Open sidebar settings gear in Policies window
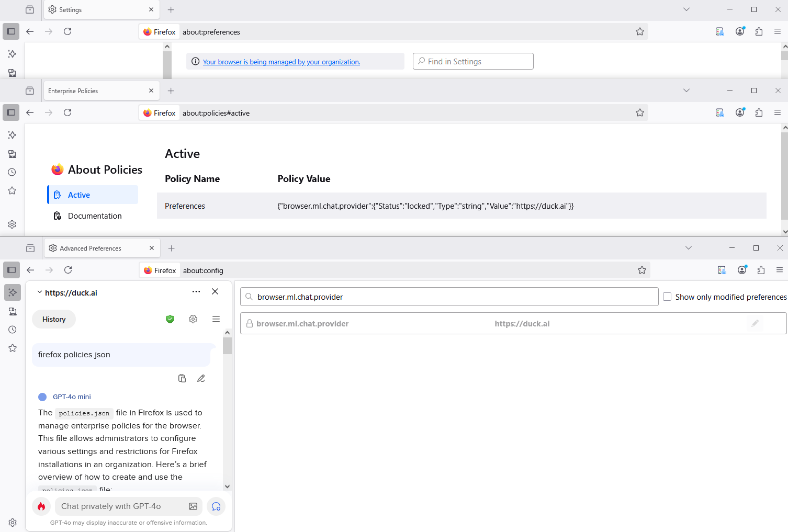This screenshot has height=532, width=788. pyautogui.click(x=12, y=224)
